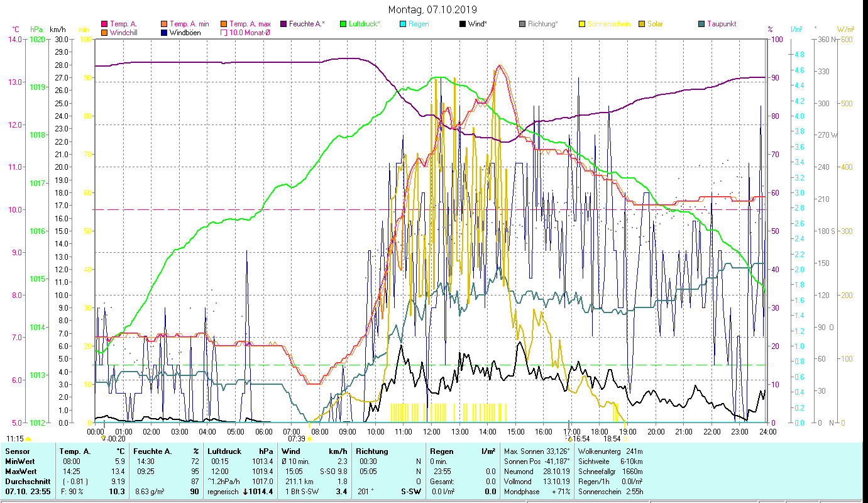Toggle the Solar legend box
This screenshot has height=503, width=868.
click(642, 24)
